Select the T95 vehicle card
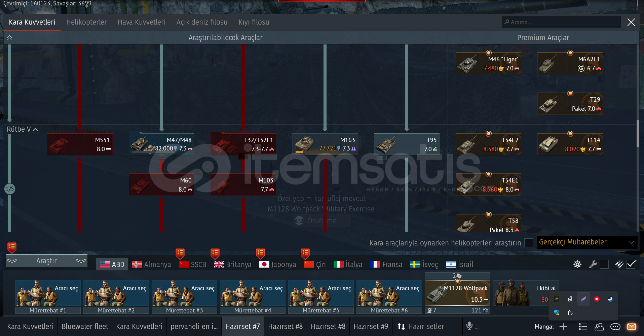Screen dimensions: 644x336 407,144
